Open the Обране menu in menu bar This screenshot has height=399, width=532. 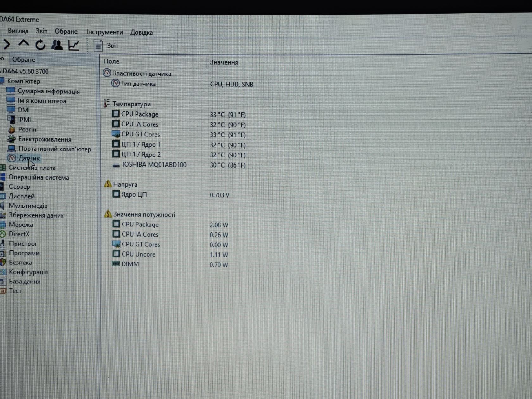click(66, 31)
